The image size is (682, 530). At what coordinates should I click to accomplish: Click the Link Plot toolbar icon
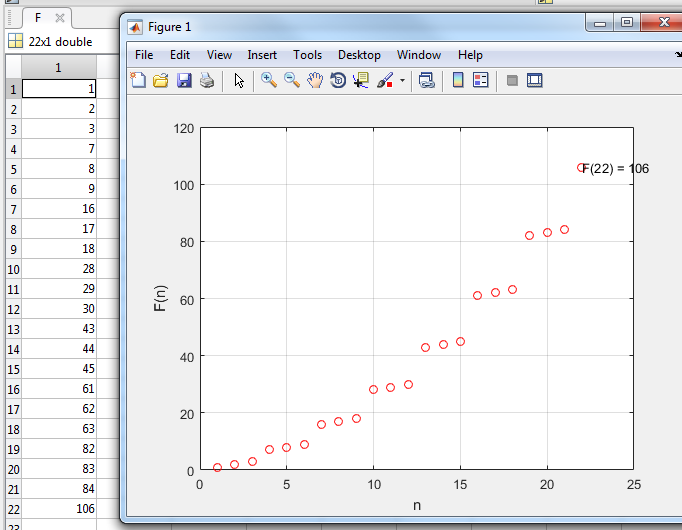tap(426, 80)
